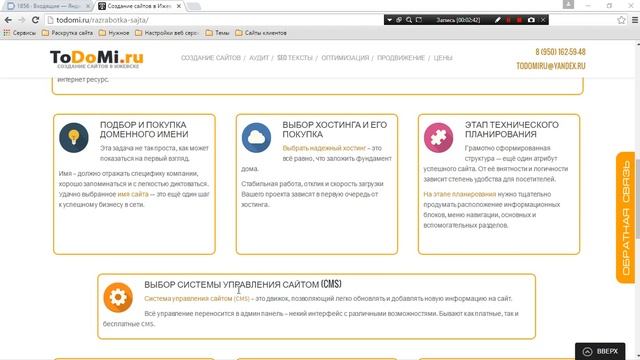This screenshot has height=360, width=640.
Task: Click the phone number 8 (950) 162-59-48
Action: (560, 52)
